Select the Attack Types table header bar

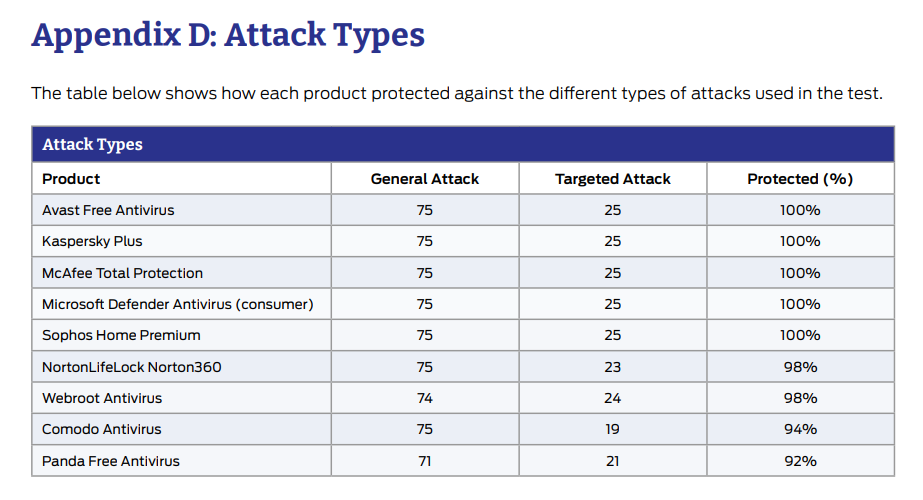(x=463, y=144)
